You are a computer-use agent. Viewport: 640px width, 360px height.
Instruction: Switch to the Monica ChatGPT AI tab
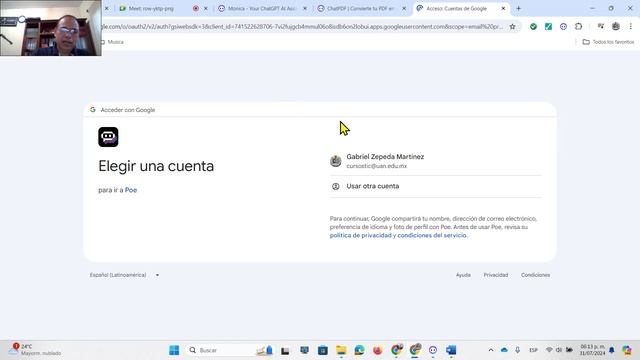[x=261, y=8]
